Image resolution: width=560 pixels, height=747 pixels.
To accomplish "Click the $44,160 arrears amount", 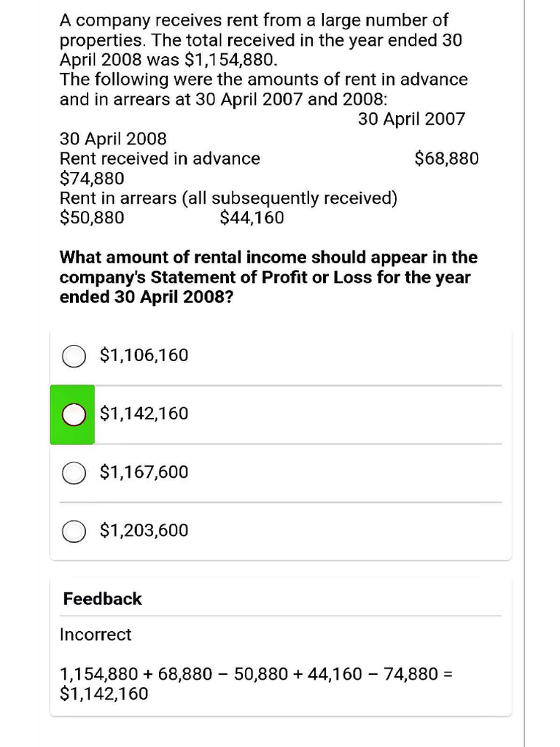I will (x=252, y=218).
